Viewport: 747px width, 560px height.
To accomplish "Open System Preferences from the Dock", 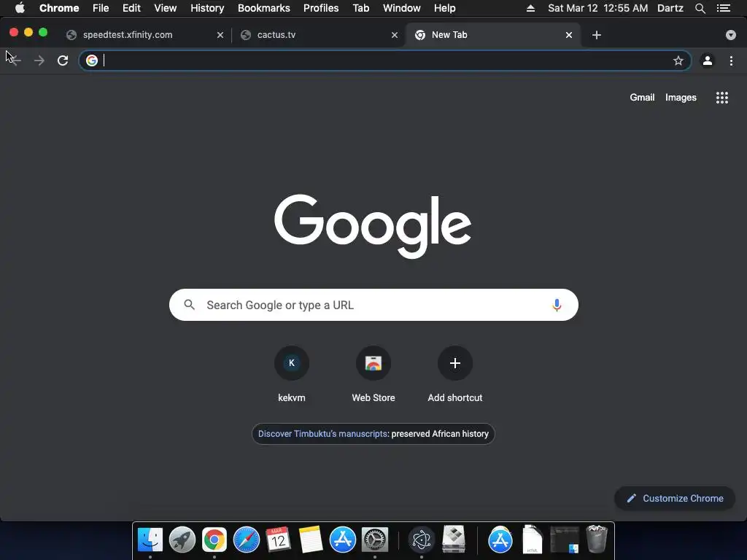I will 375,540.
